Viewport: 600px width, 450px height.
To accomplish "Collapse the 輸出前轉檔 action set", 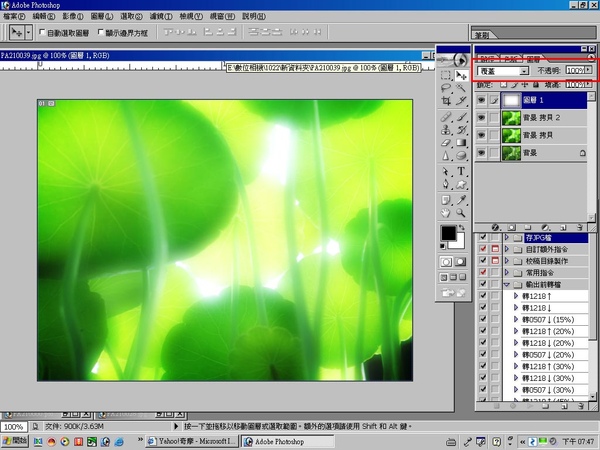I will pos(506,285).
